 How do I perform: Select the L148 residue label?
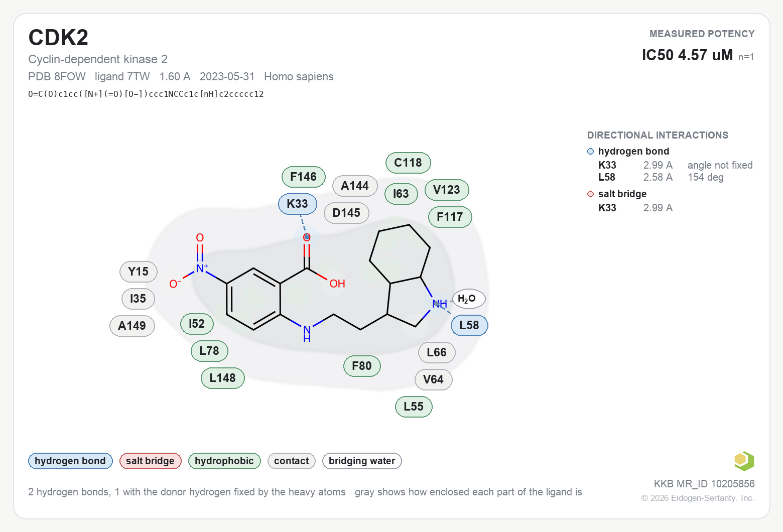(x=222, y=378)
